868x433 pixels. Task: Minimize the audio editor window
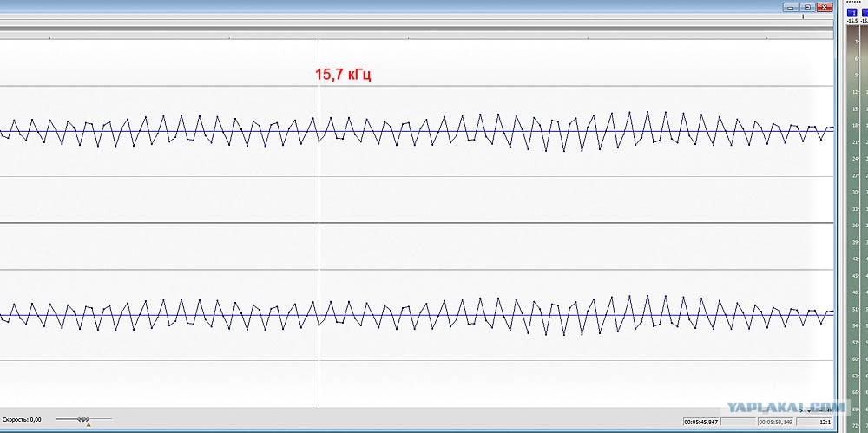pyautogui.click(x=791, y=7)
